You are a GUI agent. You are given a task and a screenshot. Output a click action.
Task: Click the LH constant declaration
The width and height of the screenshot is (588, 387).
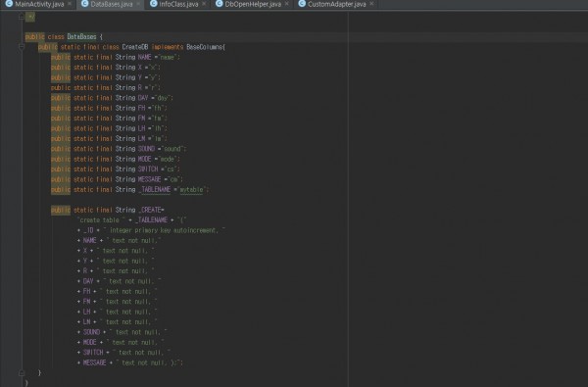pos(141,128)
